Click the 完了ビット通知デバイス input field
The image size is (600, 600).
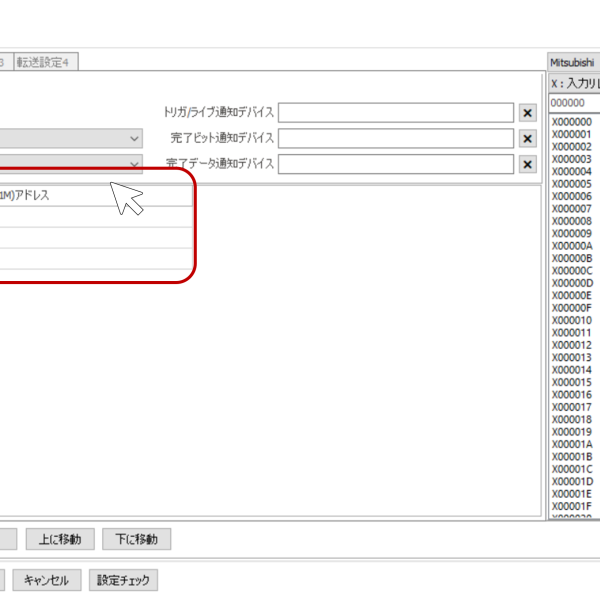pos(396,138)
